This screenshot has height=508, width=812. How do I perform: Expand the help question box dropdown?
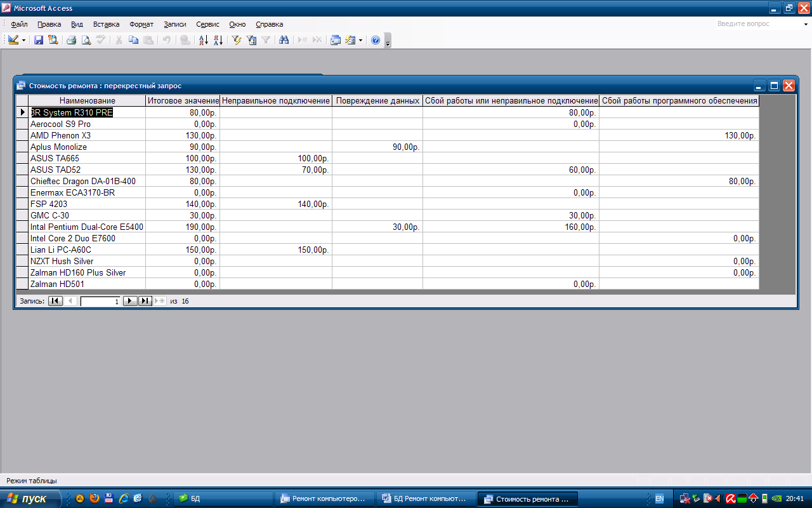pyautogui.click(x=805, y=24)
